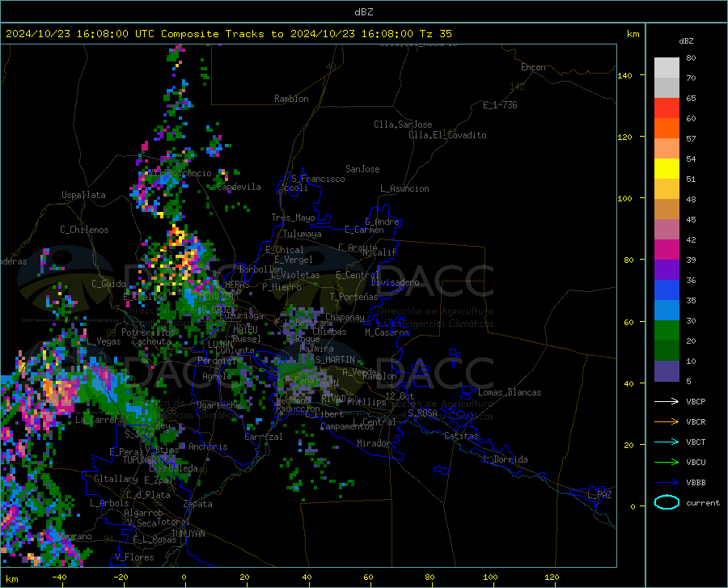Click the 'Tulumaya' map label
The width and height of the screenshot is (728, 588).
pos(303,234)
